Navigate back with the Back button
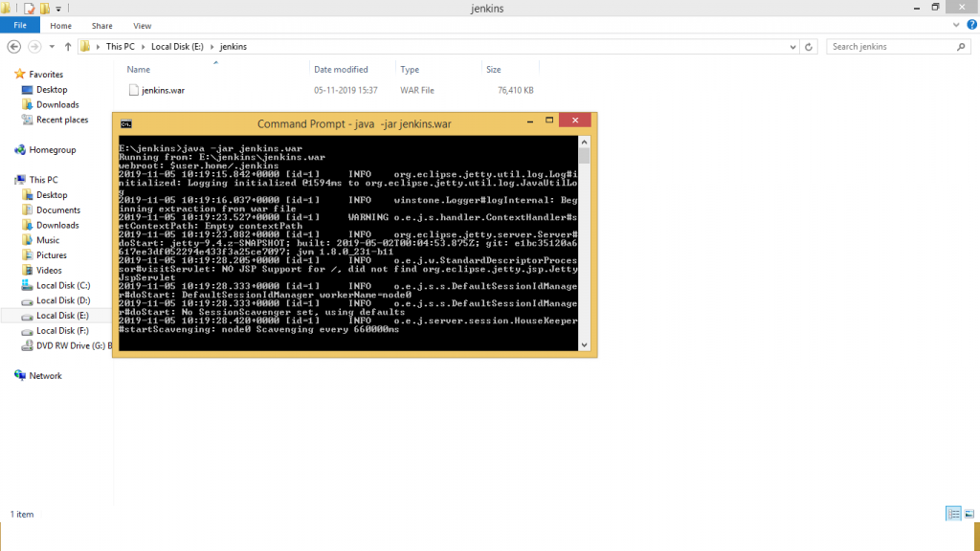 click(14, 46)
